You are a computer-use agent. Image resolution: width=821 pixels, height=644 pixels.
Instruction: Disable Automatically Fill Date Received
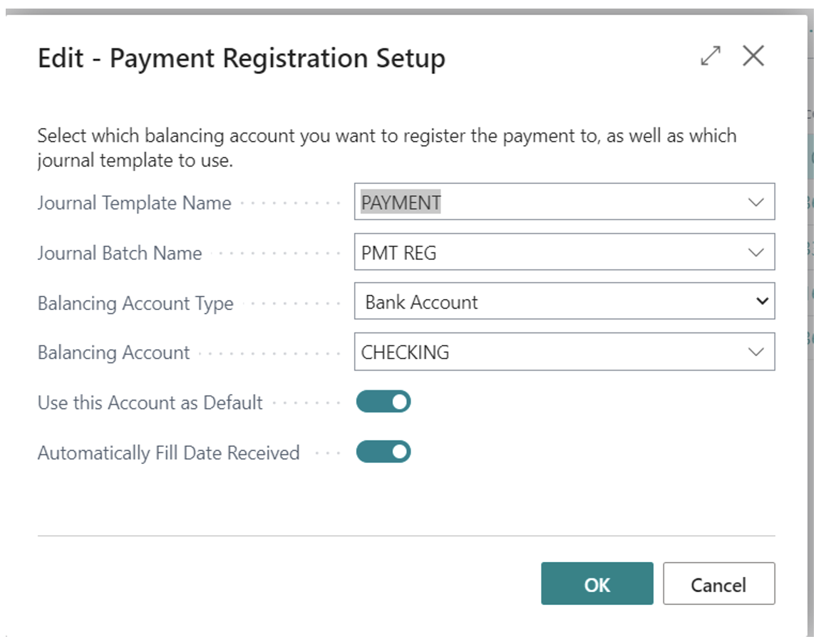(383, 452)
